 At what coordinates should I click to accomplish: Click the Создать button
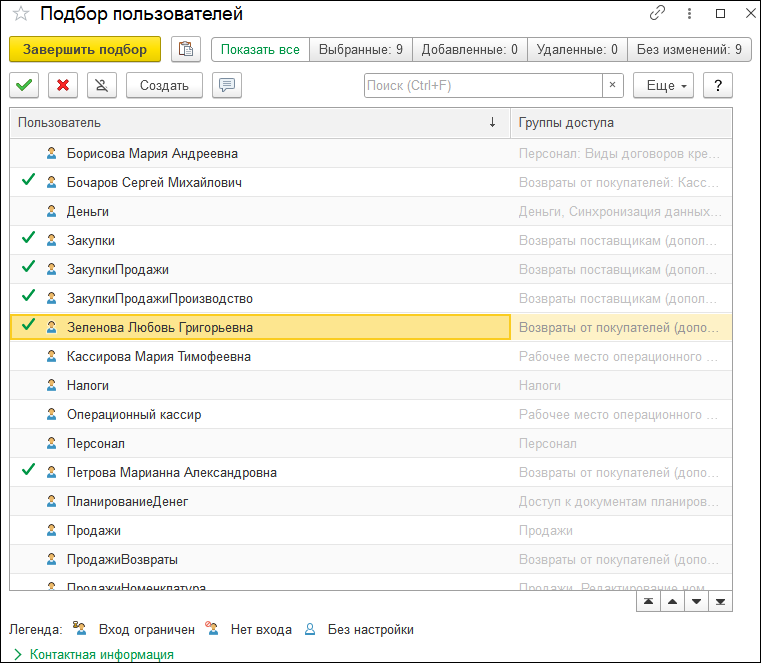164,85
